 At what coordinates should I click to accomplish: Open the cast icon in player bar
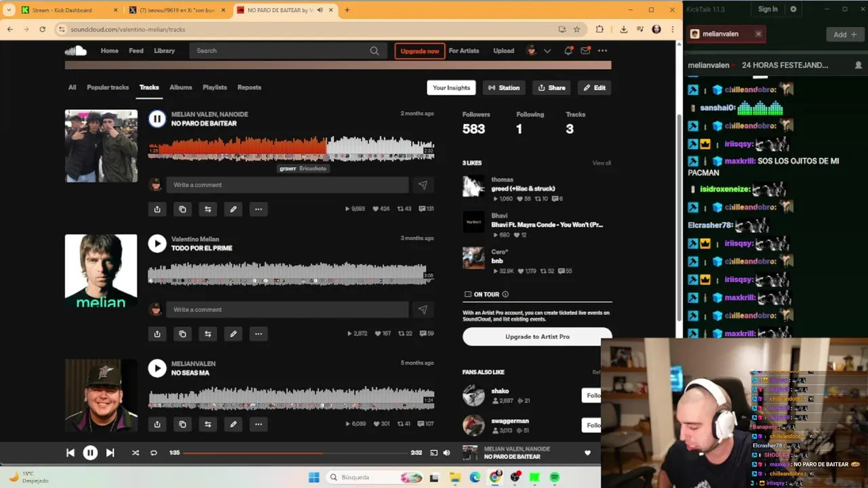[x=434, y=453]
